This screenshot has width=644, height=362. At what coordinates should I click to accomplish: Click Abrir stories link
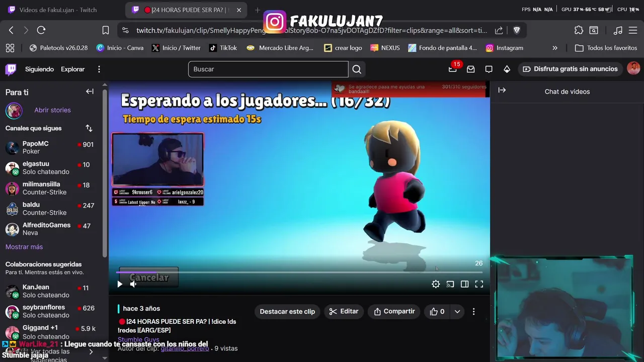52,110
